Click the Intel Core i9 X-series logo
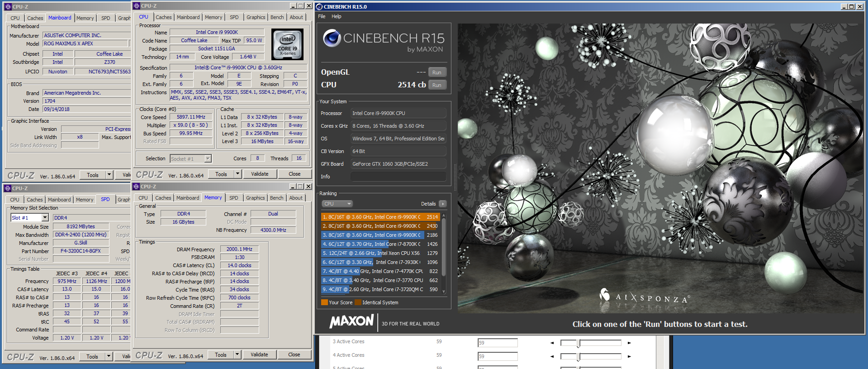Viewport: 868px width, 369px height. (x=287, y=44)
